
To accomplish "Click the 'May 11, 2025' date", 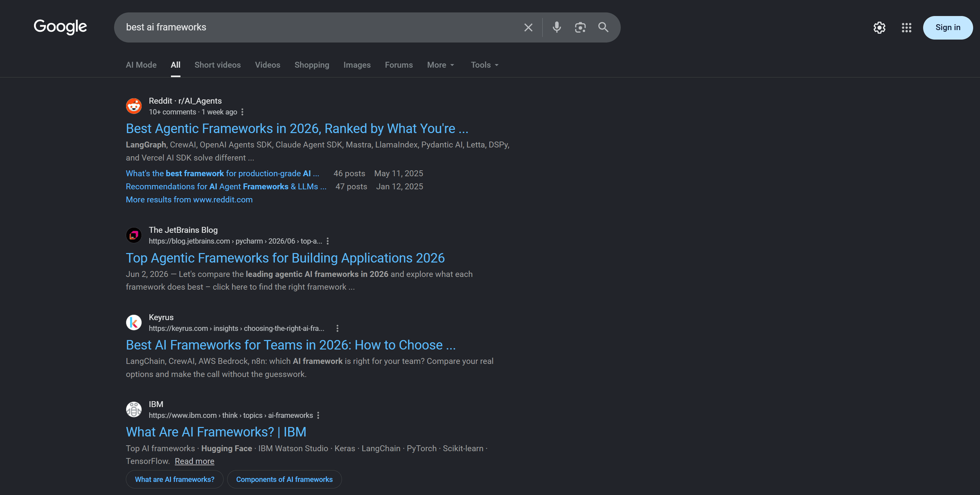I will click(398, 173).
